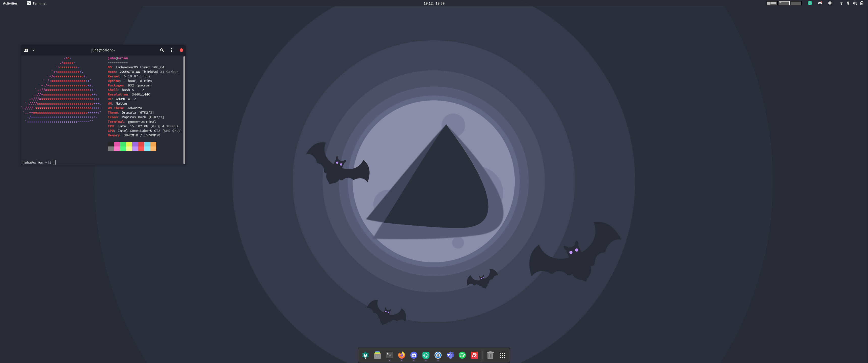The width and height of the screenshot is (868, 363).
Task: Click the Discord tray icon in top bar
Action: (x=820, y=3)
